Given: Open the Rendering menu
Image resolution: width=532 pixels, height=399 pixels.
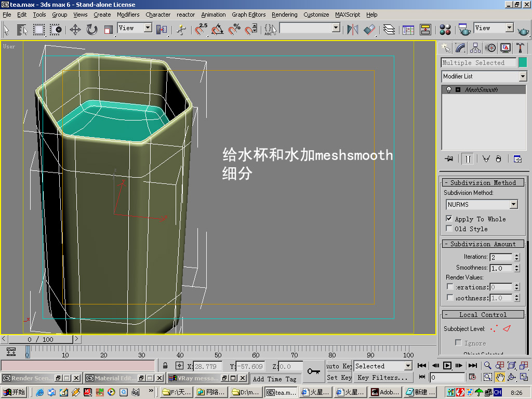Looking at the screenshot, I should [x=284, y=15].
